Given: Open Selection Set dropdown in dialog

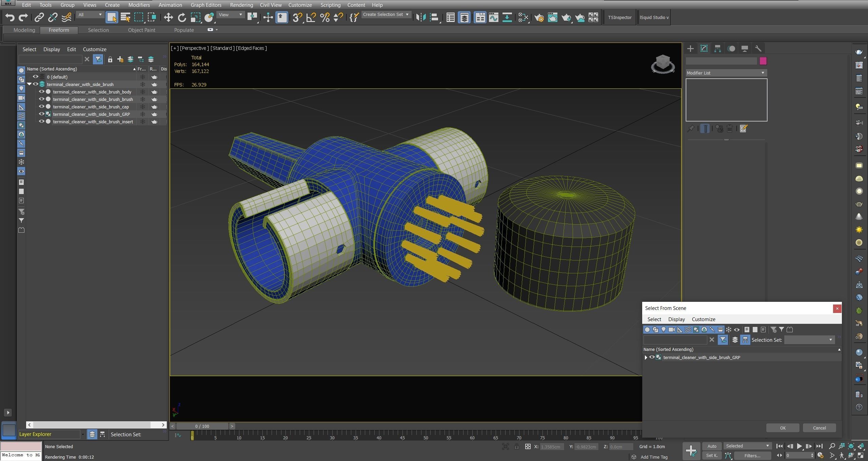Looking at the screenshot, I should pyautogui.click(x=809, y=340).
